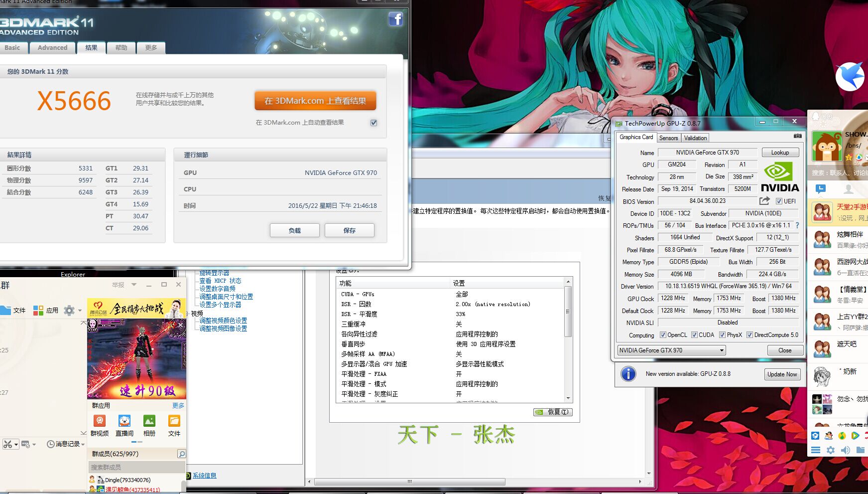Viewport: 868px width, 494px height.
Task: Click the 更多 link beside 群应用
Action: tap(178, 406)
